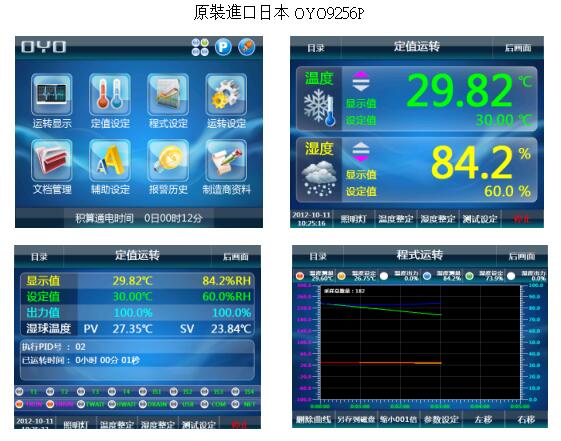Open 报警历史 lightbulb icon
The image size is (561, 441).
coord(168,160)
